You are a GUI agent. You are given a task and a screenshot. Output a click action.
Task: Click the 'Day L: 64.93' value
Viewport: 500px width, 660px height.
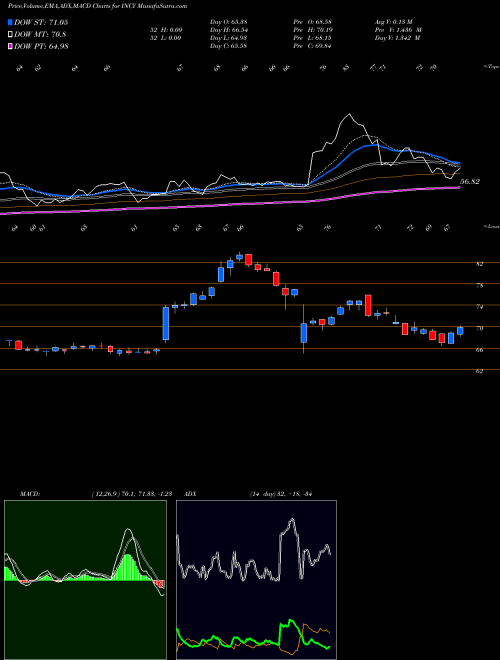[228, 38]
